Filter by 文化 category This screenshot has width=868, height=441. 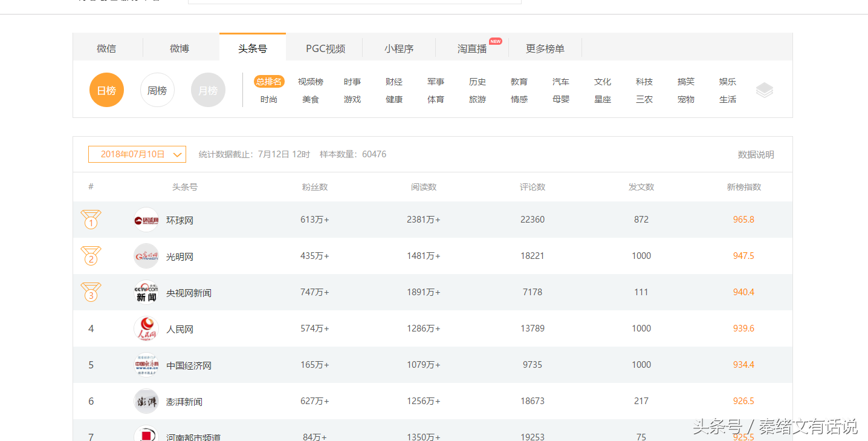603,82
